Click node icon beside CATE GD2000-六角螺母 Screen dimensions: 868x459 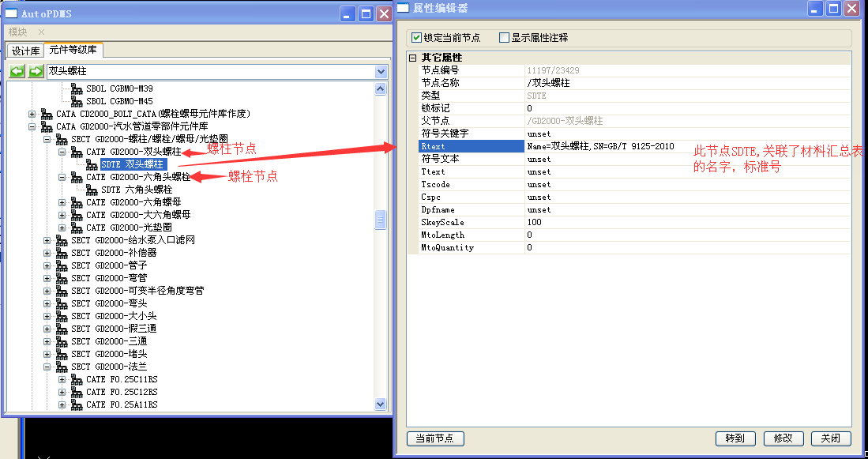point(77,202)
